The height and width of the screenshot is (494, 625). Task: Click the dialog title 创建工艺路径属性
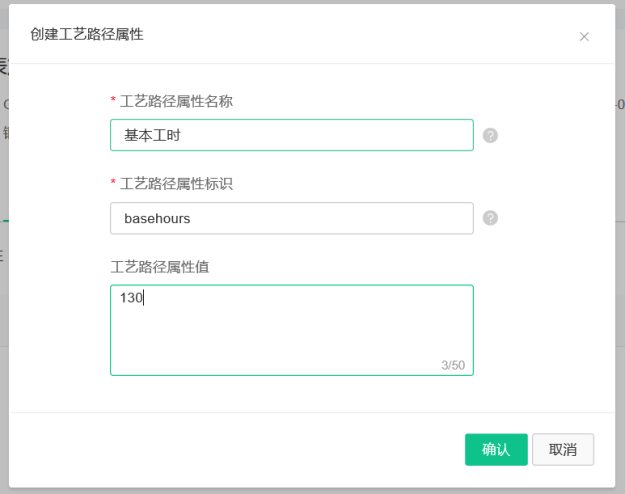[86, 34]
